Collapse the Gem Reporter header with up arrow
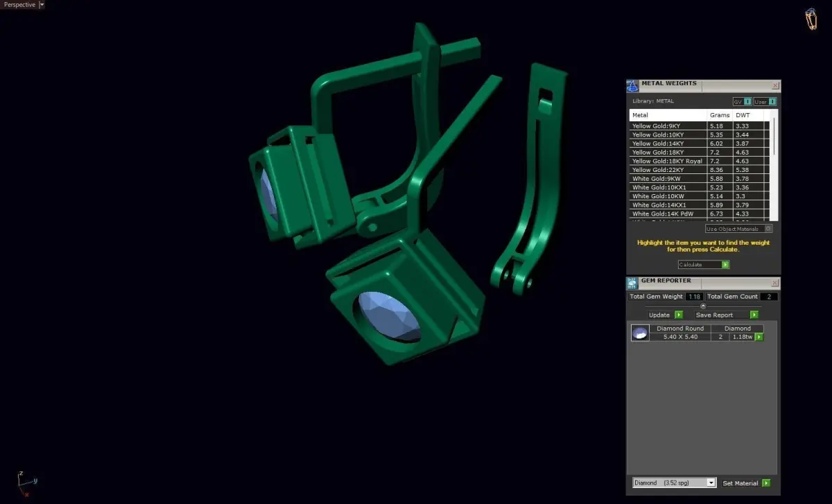 (703, 306)
